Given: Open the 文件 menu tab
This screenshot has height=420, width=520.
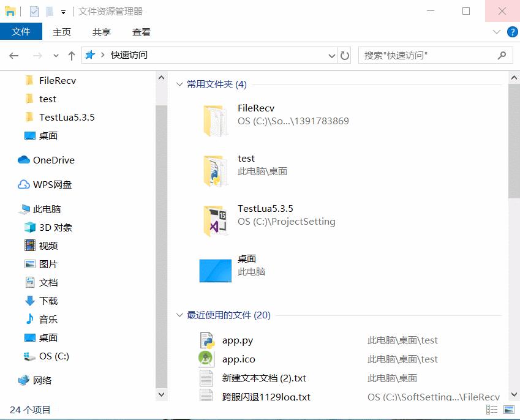Looking at the screenshot, I should (x=21, y=32).
